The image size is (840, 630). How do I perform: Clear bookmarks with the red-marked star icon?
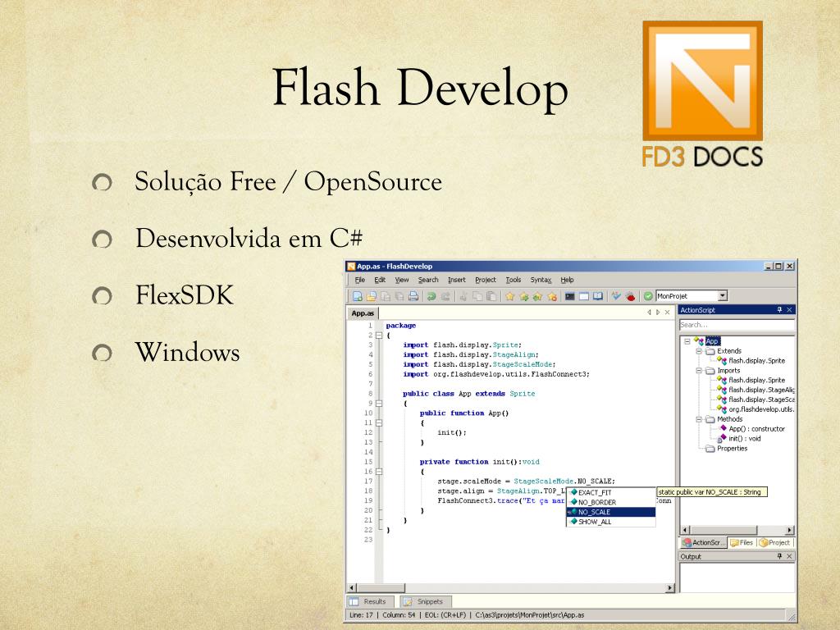coord(552,296)
